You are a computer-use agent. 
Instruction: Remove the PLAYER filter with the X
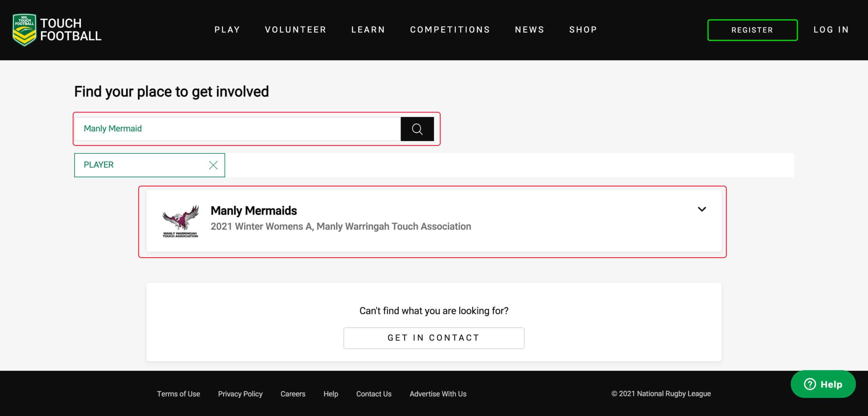(x=213, y=165)
